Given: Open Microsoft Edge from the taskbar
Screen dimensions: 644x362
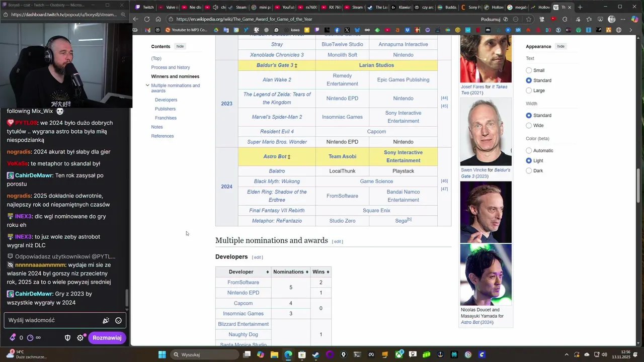Looking at the screenshot, I should [288, 354].
